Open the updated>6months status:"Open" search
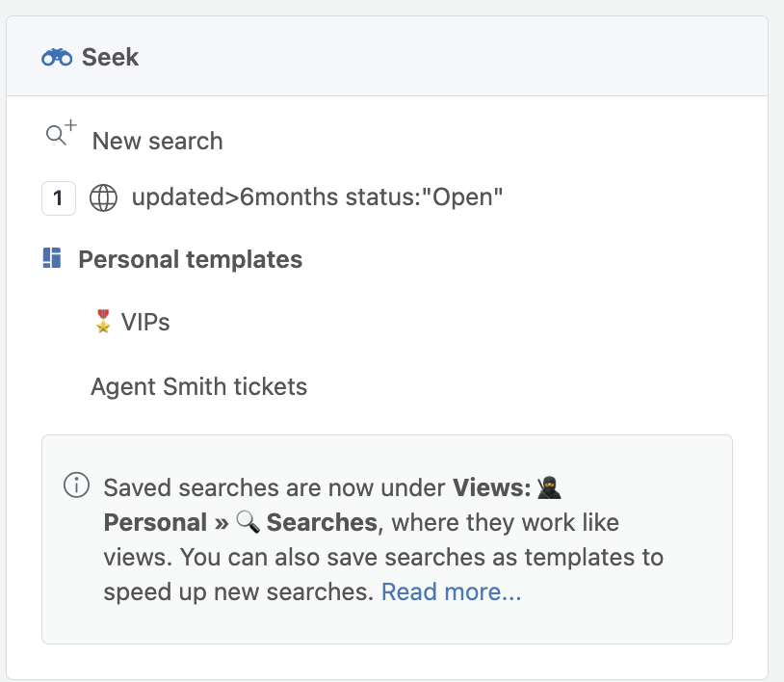This screenshot has width=784, height=682. [x=317, y=197]
